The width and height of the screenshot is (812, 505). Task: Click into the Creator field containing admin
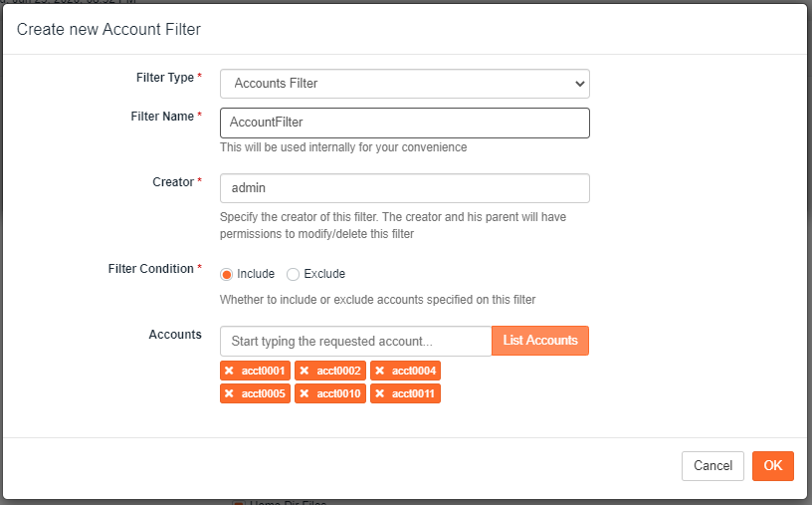[404, 188]
